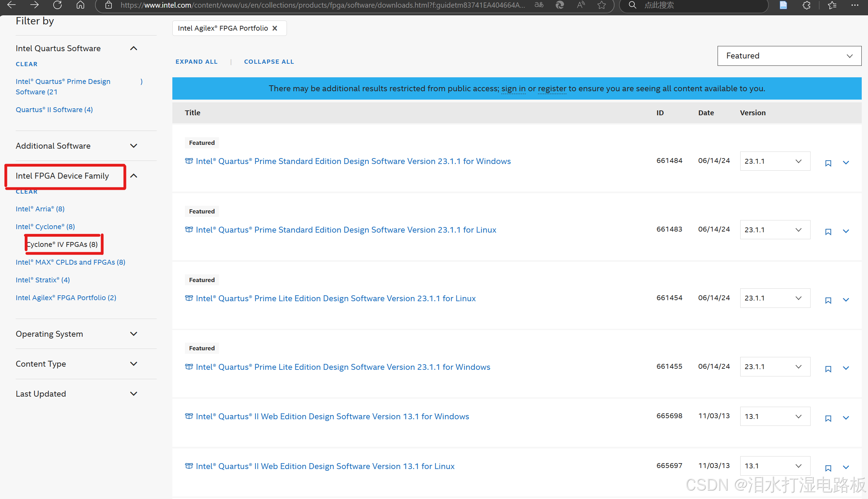
Task: Open the Featured sort dropdown
Action: pos(789,56)
